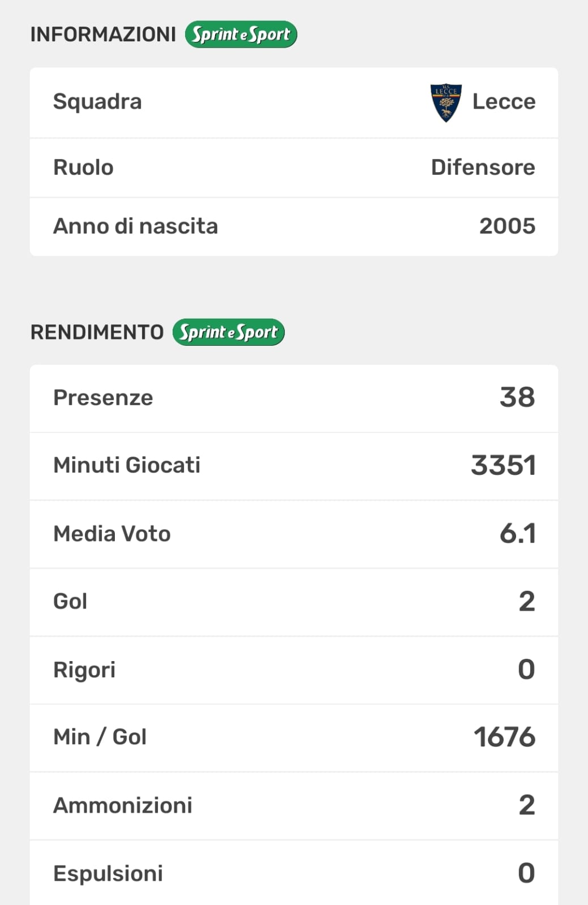Tap the INFORMAZIONI section heading

click(103, 35)
